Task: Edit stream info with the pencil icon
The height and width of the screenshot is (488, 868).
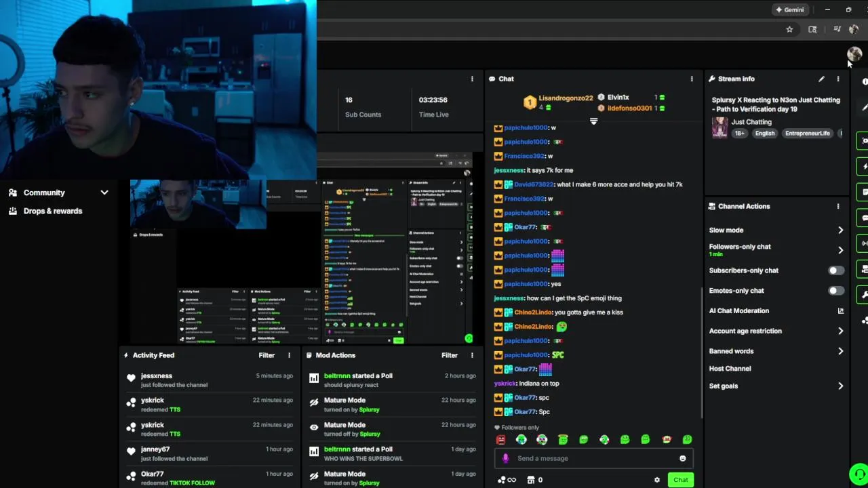Action: coord(821,79)
